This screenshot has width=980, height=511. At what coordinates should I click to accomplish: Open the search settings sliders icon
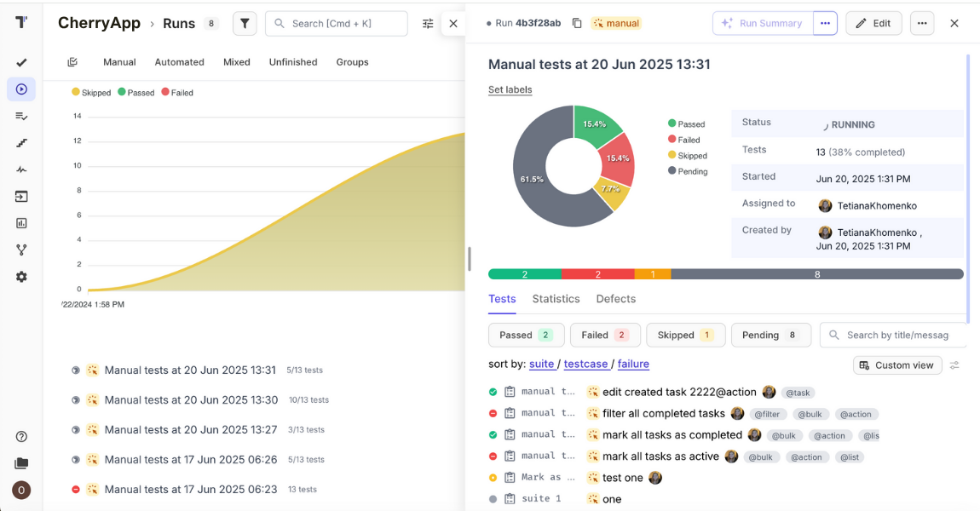(427, 24)
